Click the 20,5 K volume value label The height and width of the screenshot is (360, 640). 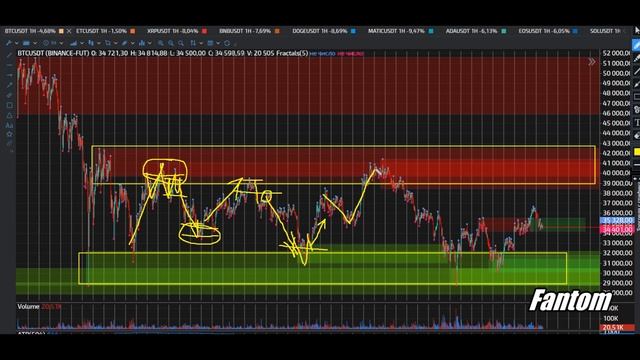click(x=617, y=327)
